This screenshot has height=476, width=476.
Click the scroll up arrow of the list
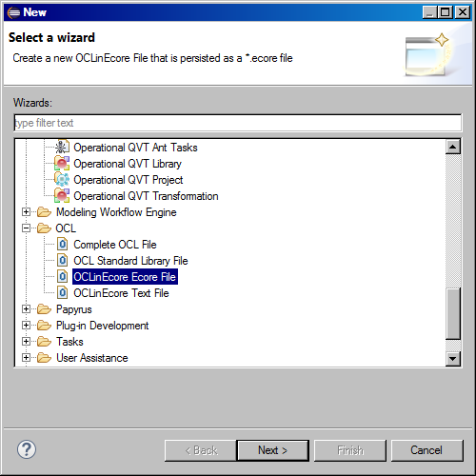453,147
